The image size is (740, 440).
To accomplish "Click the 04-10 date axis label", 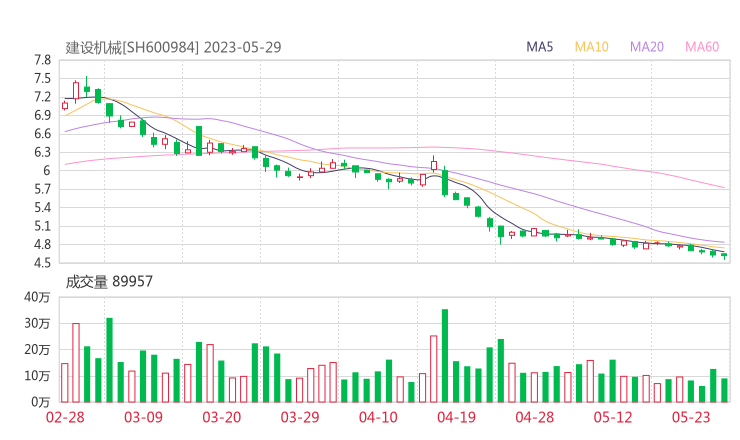I will (x=378, y=417).
